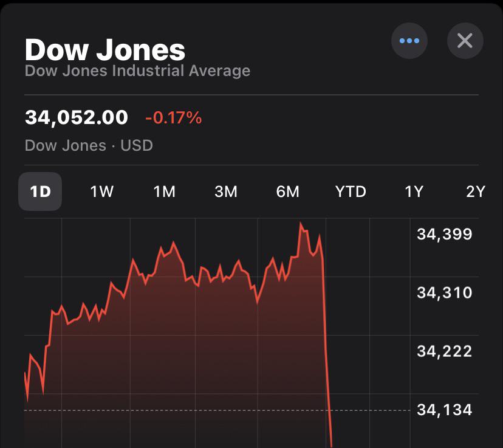The height and width of the screenshot is (448, 503).
Task: Click the Dow Jones Industrial Average subtitle
Action: click(x=137, y=71)
